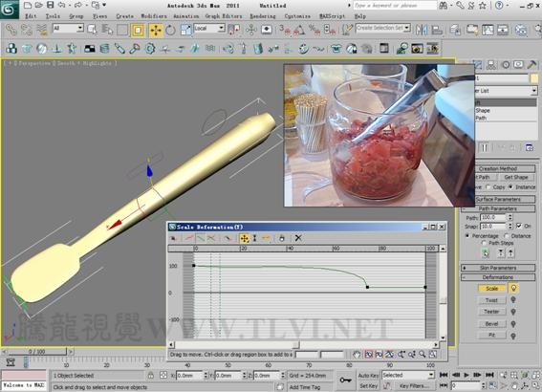Click the Teeter deformation button
This screenshot has height=392, width=542.
tap(491, 312)
